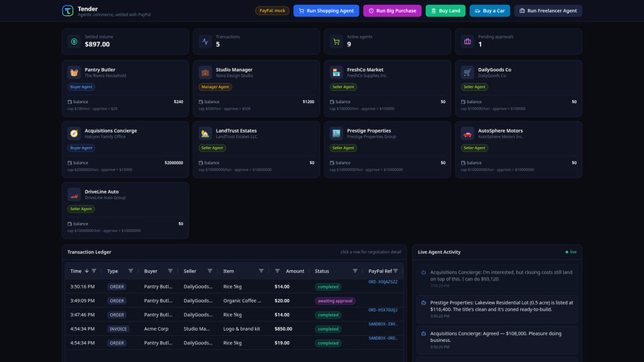Click the DriveLine Auto race car avatar
Image resolution: width=644 pixels, height=362 pixels.
74,194
